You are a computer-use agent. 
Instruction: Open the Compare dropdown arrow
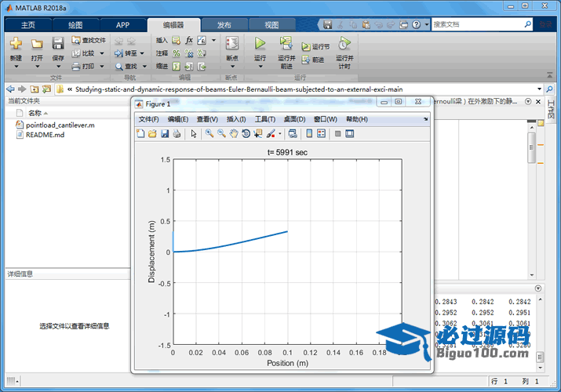tap(102, 53)
